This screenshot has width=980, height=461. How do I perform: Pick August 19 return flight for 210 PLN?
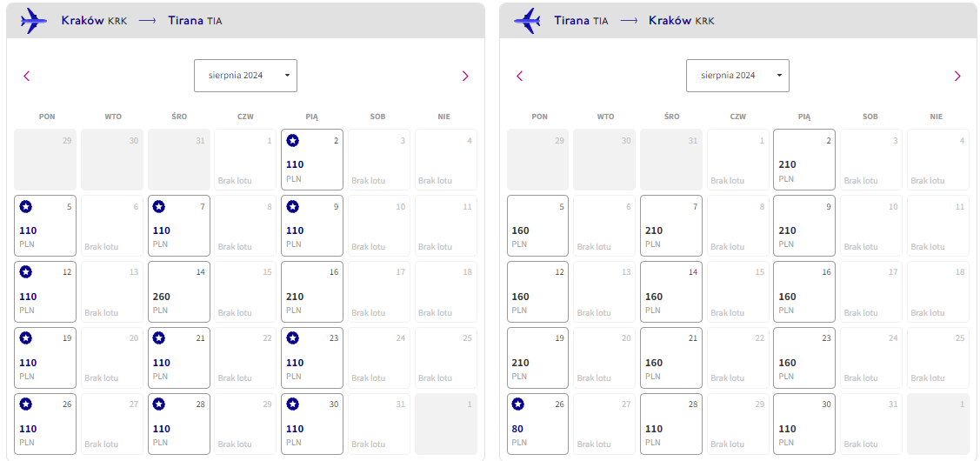(x=537, y=357)
